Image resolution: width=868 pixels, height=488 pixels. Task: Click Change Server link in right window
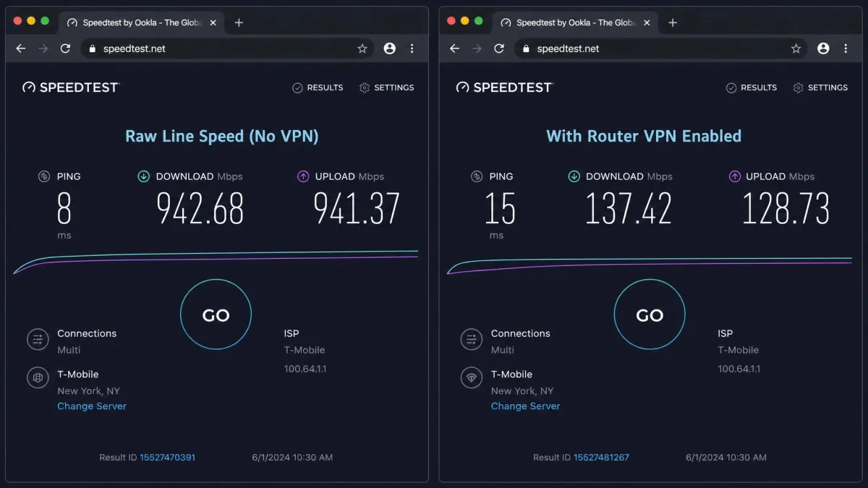pos(526,406)
